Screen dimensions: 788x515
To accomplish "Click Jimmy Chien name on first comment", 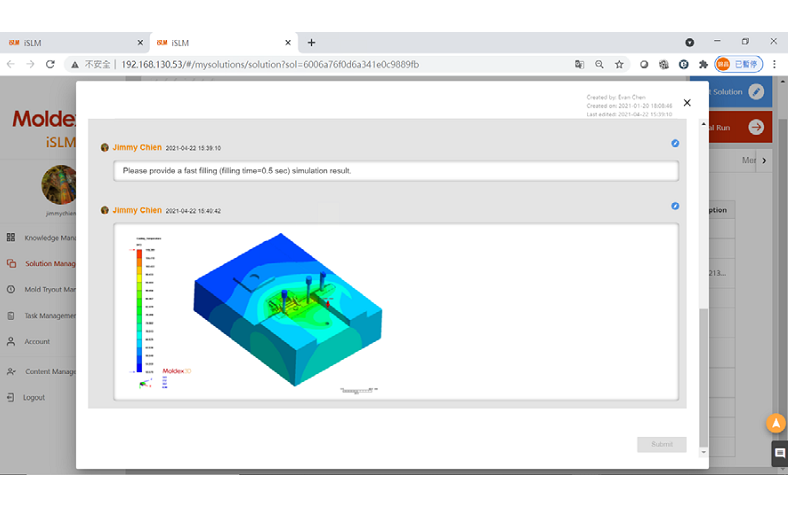I will (137, 147).
